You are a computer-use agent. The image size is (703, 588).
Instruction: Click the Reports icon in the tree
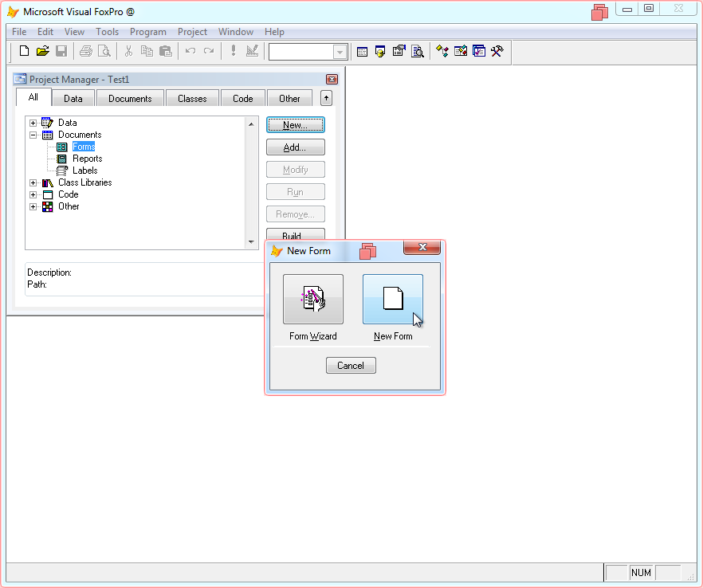[62, 159]
